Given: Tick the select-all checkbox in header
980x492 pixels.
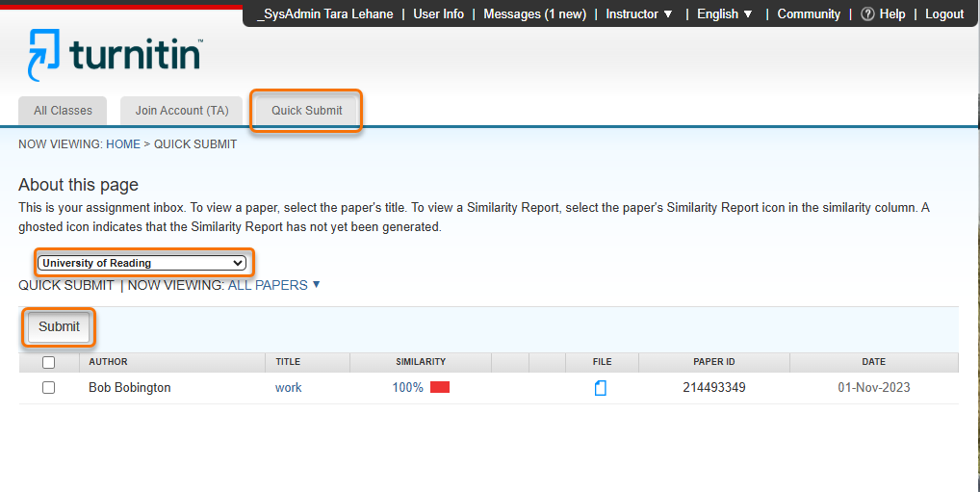Looking at the screenshot, I should tap(48, 362).
